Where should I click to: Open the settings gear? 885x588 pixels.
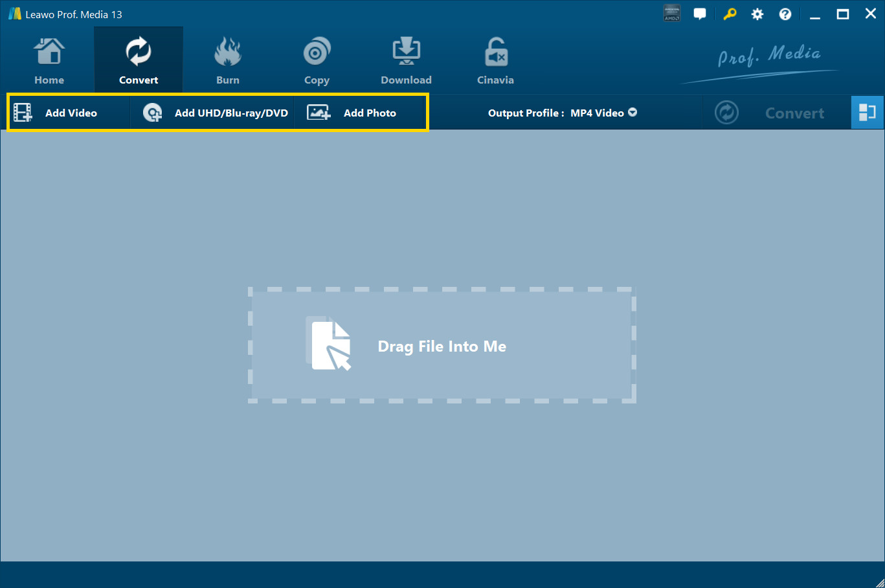(757, 13)
